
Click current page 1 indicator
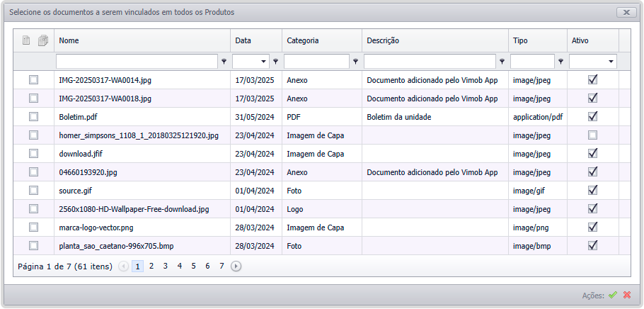[137, 266]
